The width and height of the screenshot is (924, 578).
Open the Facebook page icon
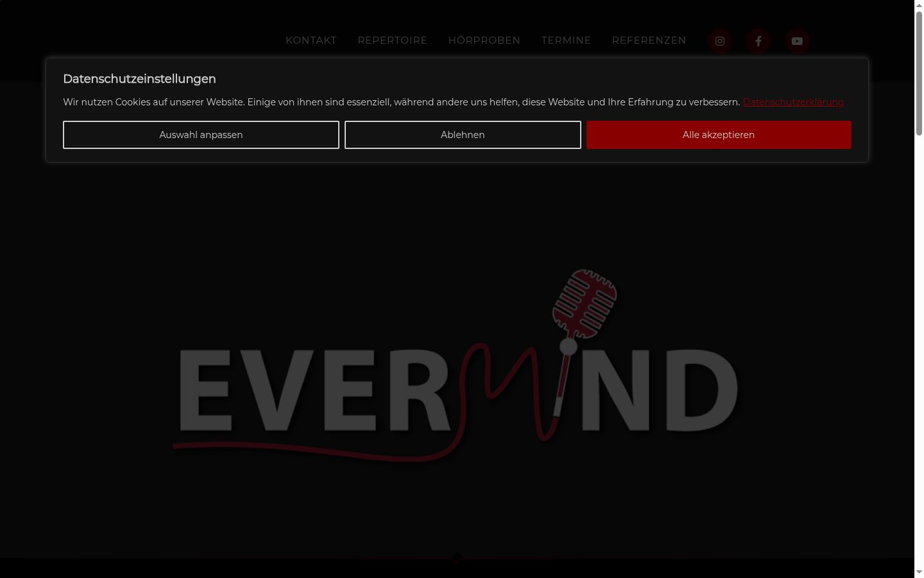click(x=758, y=41)
